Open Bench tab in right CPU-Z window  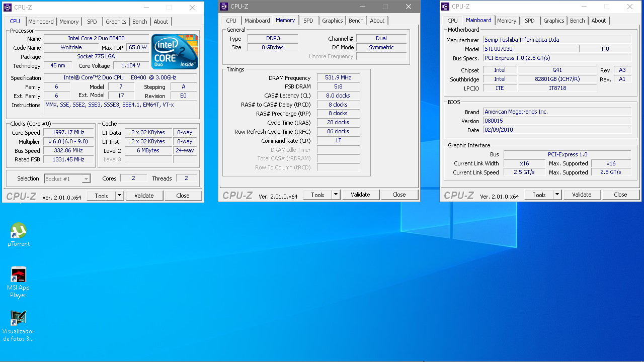point(578,21)
